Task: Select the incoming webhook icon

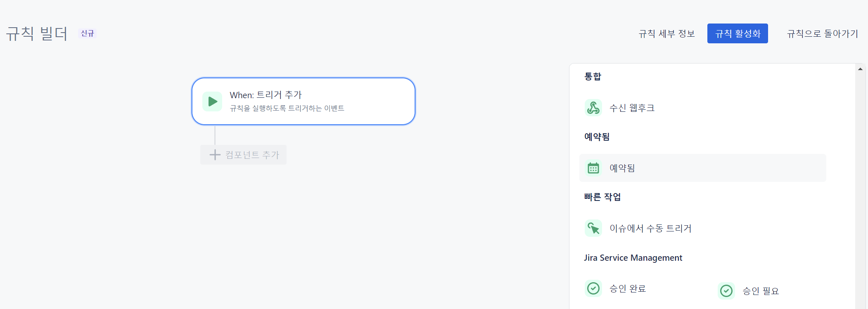Action: (x=593, y=108)
